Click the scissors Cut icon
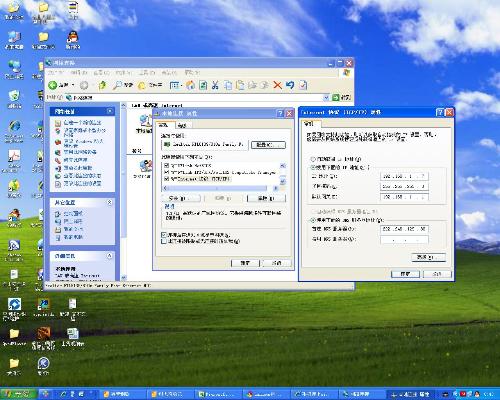Viewport: 500px width, 400px height. (x=215, y=85)
